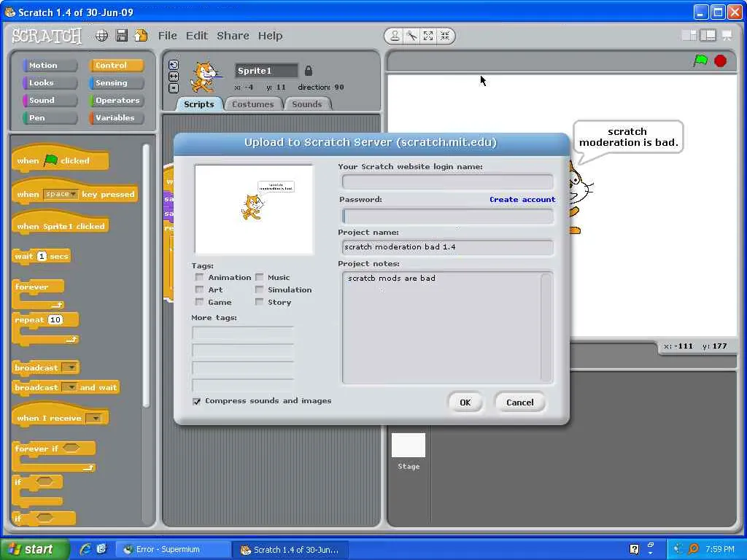Viewport: 747px width, 560px height.
Task: Set rotation style to left-right flip
Action: (x=174, y=76)
